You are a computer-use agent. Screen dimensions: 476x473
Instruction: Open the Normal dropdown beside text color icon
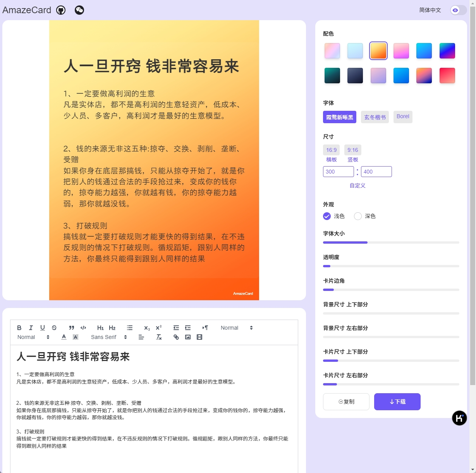[33, 337]
